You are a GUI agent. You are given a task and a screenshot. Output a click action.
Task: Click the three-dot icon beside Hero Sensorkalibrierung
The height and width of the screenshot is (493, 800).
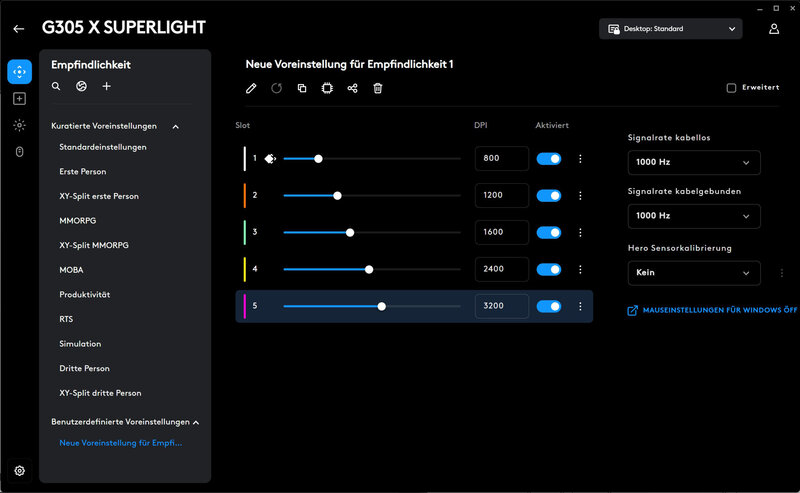click(x=782, y=273)
